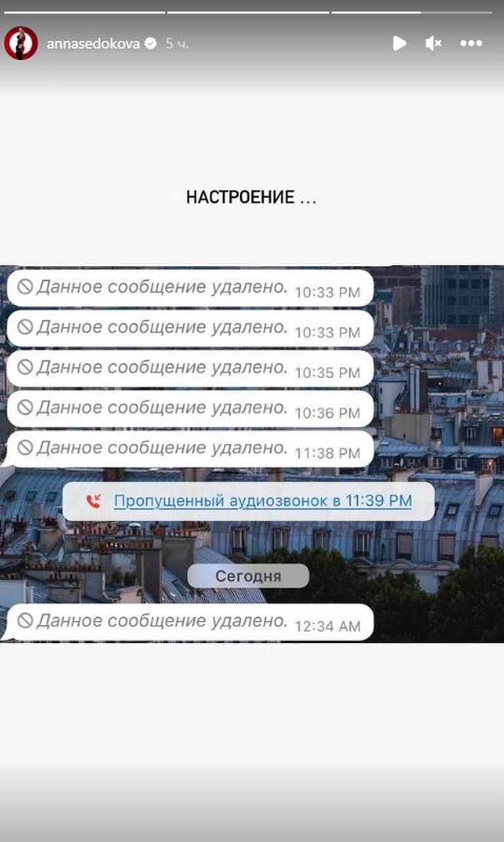Select the deleted message sent at 12:34 AM
Viewport: 504px width, 842px height.
click(x=189, y=621)
